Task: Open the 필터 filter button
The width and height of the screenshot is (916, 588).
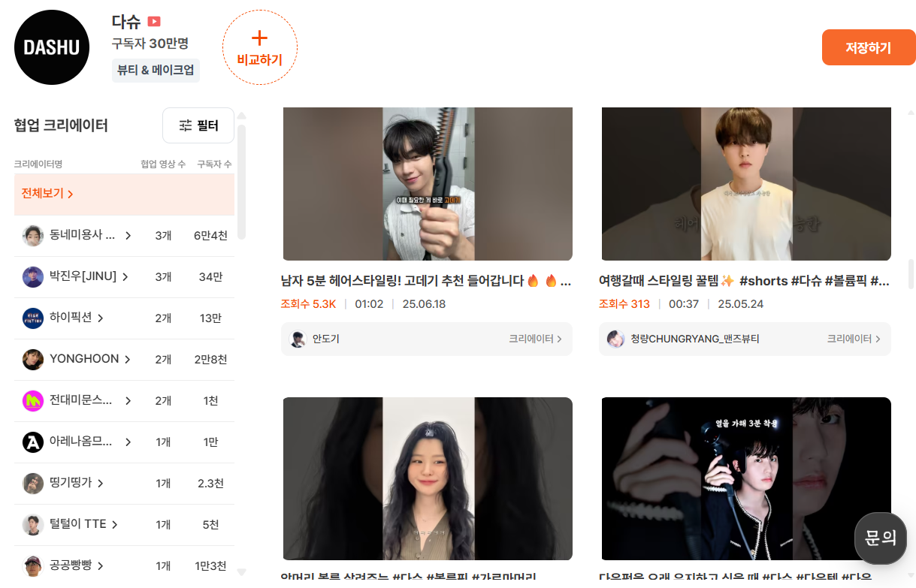Action: [x=198, y=125]
